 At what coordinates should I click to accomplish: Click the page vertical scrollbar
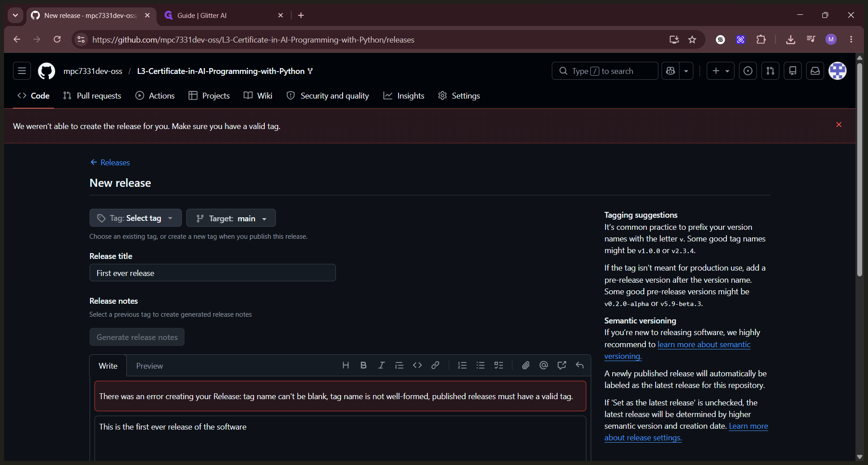tap(859, 169)
